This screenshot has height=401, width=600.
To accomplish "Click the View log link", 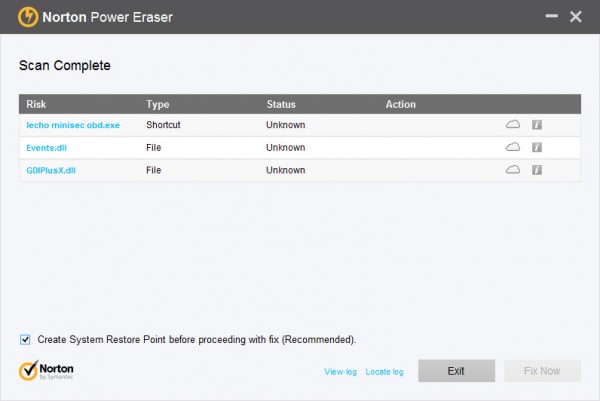I will [x=340, y=372].
